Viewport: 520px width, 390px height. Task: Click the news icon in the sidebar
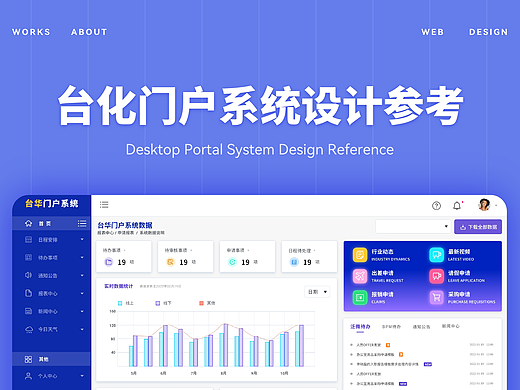(29, 311)
